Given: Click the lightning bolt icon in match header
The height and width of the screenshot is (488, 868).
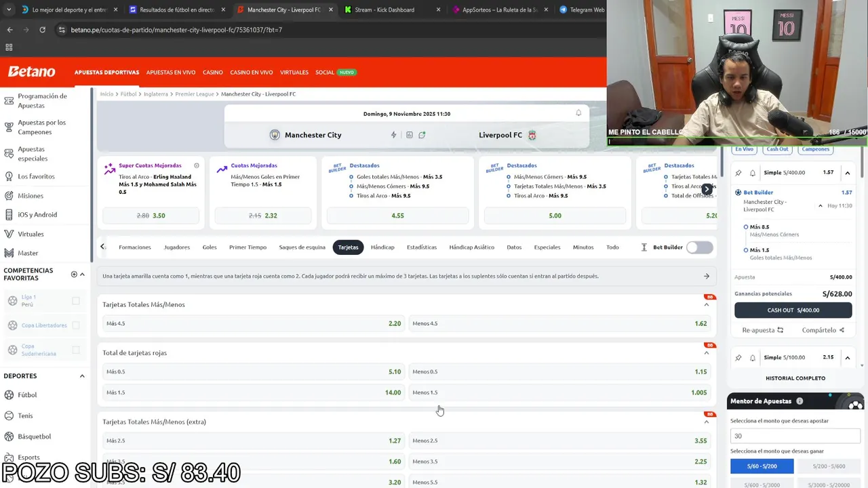Looking at the screenshot, I should coord(393,135).
